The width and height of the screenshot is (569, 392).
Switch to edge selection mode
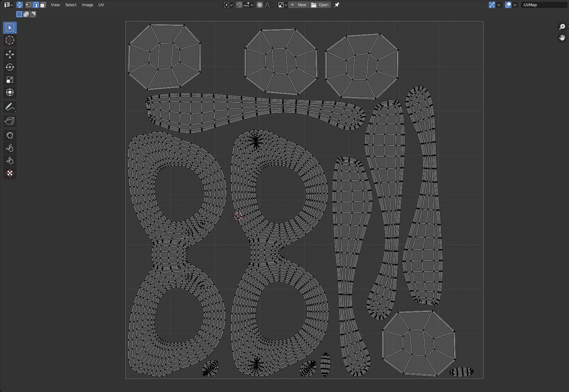pyautogui.click(x=36, y=5)
